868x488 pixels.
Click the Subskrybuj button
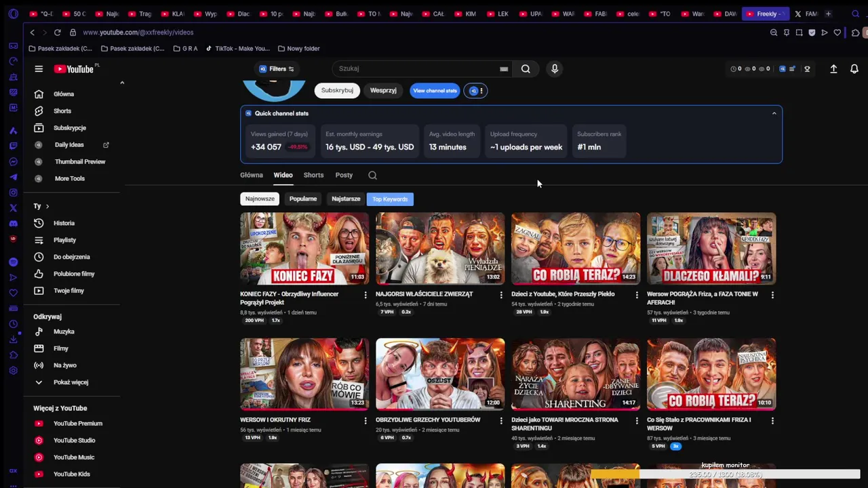(x=337, y=91)
